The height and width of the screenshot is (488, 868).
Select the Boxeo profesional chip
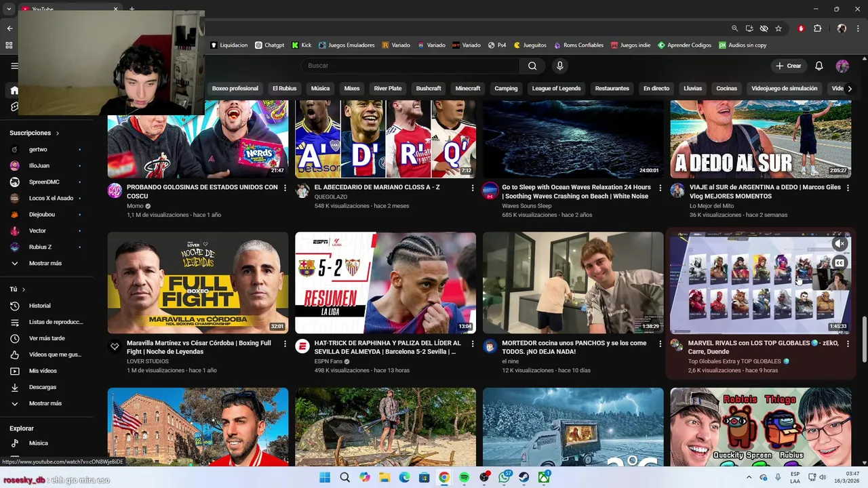pyautogui.click(x=235, y=89)
